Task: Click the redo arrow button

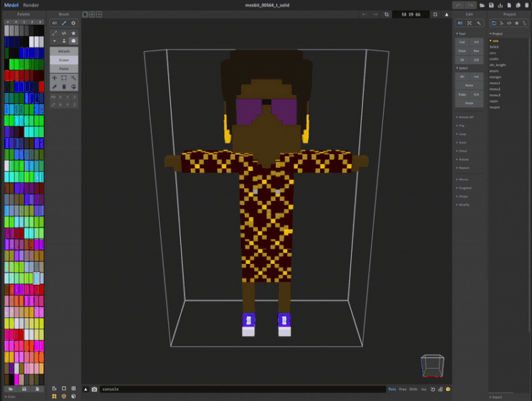Action: pos(470,5)
